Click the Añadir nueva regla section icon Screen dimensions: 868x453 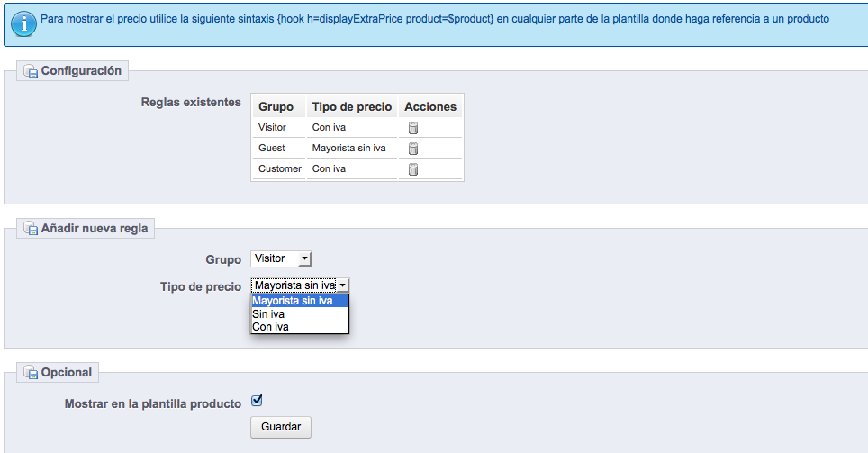pos(31,228)
